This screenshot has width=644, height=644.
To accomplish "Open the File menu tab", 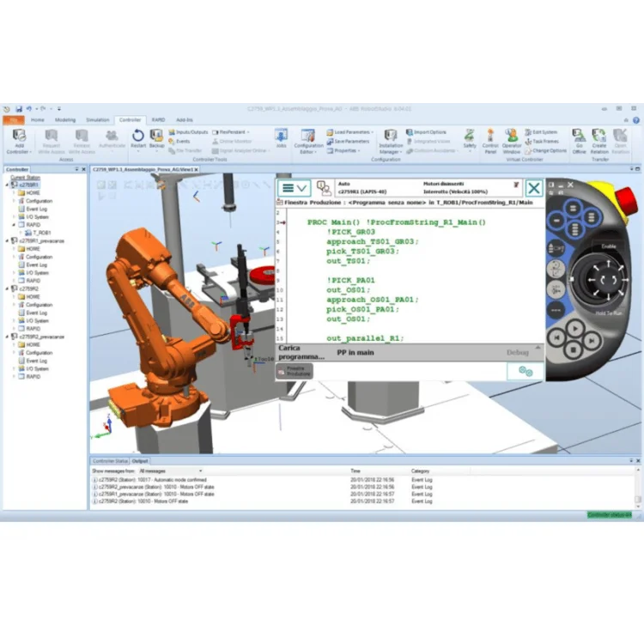I will tap(14, 120).
